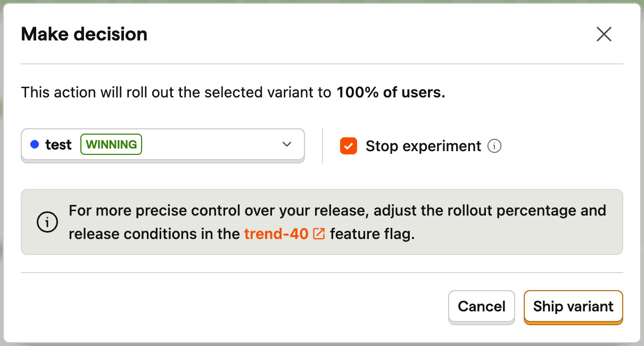Screen dimensions: 644x346
Task: Click the words feature flag in the banner
Action: (372, 234)
